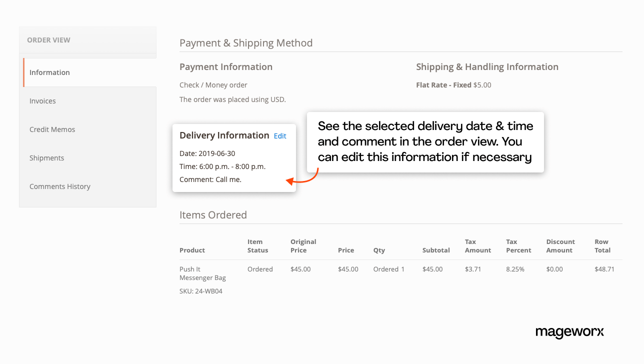
Task: View the Comments History tab
Action: click(60, 186)
